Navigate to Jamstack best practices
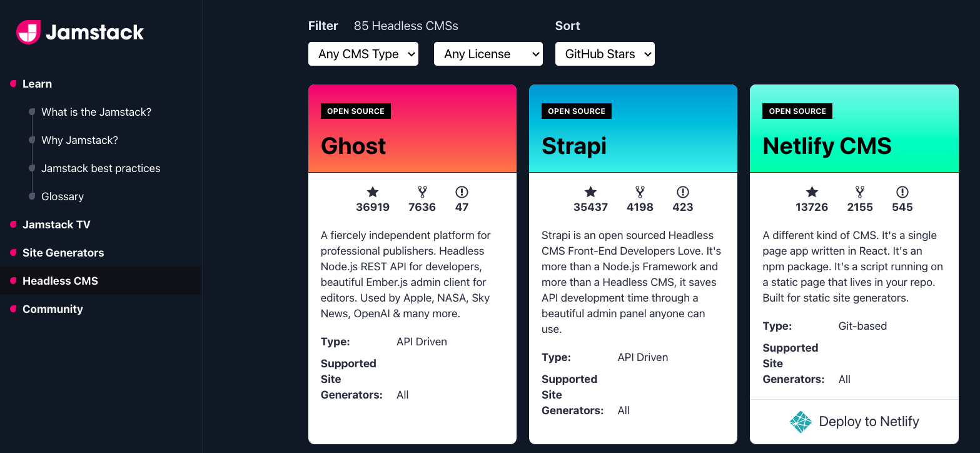 pyautogui.click(x=101, y=168)
